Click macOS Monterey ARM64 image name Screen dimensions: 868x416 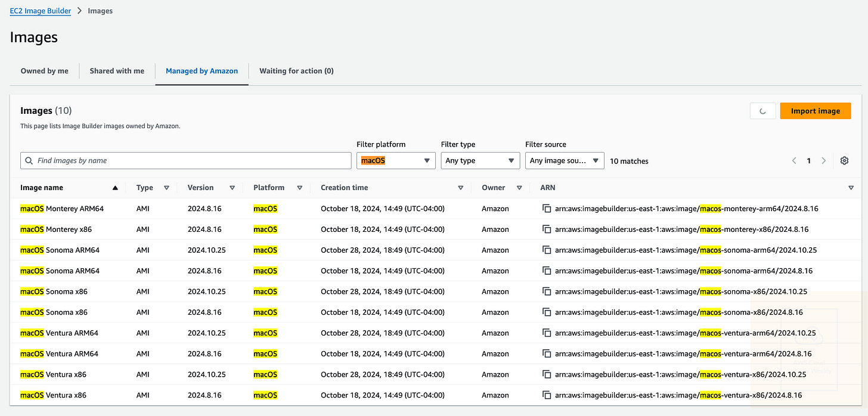pyautogui.click(x=62, y=209)
